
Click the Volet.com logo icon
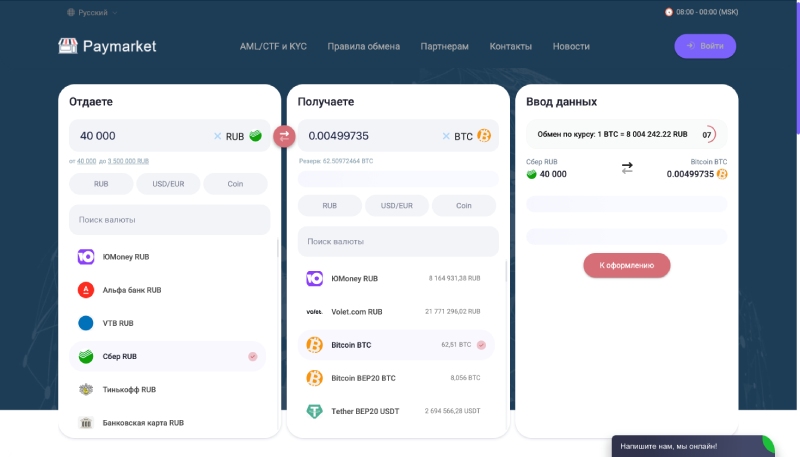pyautogui.click(x=314, y=312)
